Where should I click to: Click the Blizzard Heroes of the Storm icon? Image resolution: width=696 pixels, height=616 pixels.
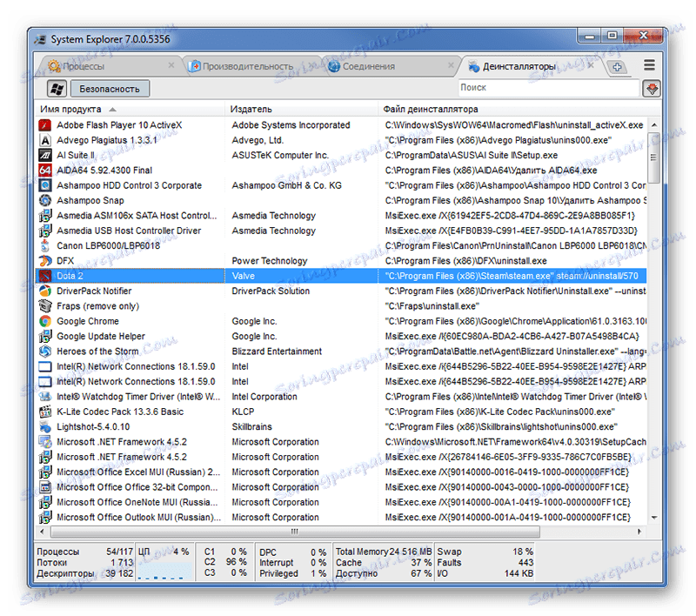pyautogui.click(x=45, y=352)
